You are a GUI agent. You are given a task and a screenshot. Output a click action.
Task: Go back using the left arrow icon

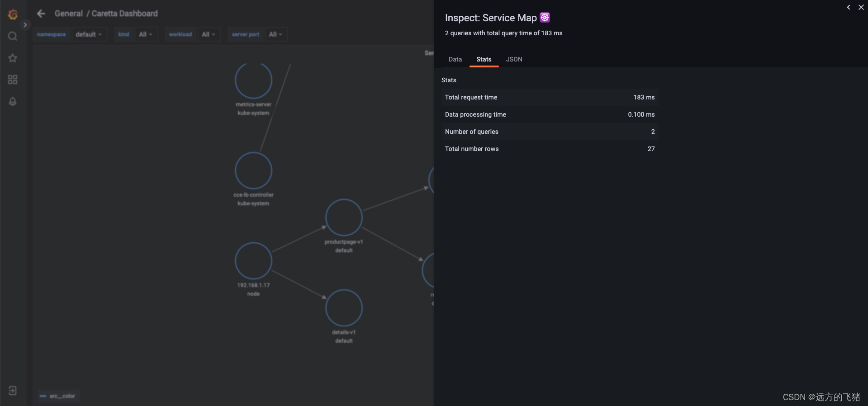pos(41,14)
